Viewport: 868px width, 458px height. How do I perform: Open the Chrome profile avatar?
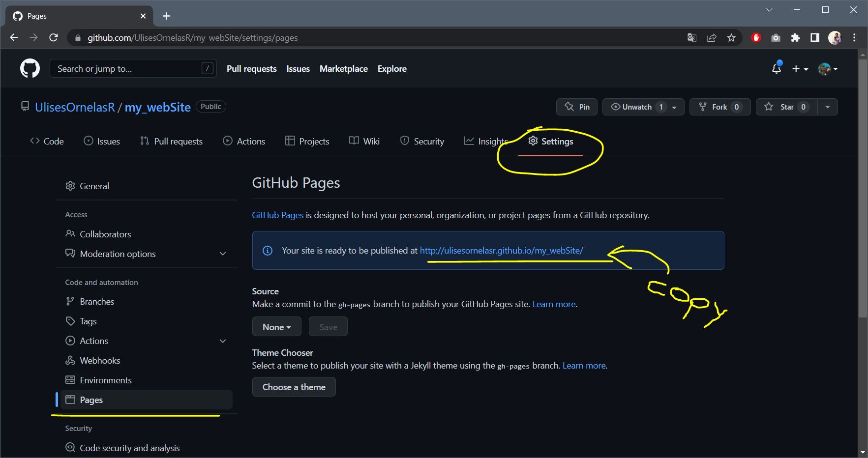[x=835, y=38]
